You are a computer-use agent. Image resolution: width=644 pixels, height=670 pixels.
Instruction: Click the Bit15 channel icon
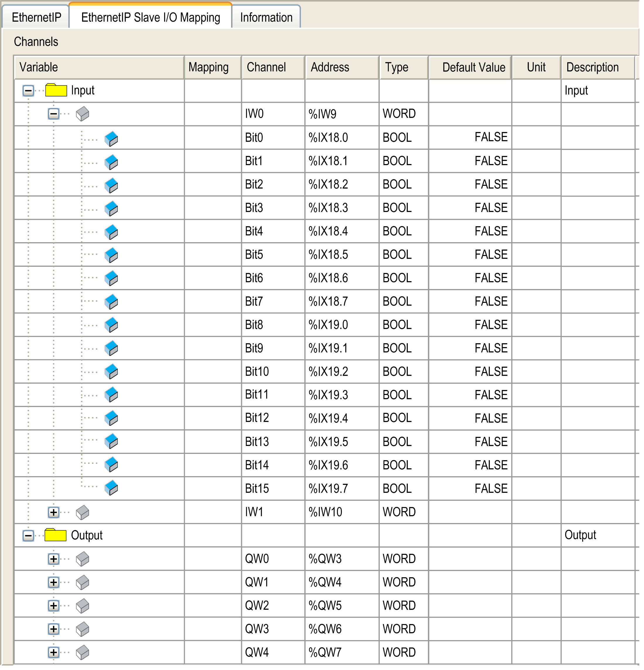(x=111, y=488)
